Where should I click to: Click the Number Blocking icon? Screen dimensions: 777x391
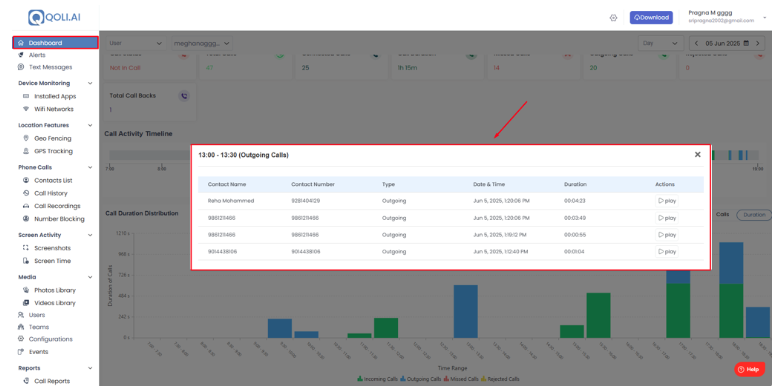[x=26, y=219]
